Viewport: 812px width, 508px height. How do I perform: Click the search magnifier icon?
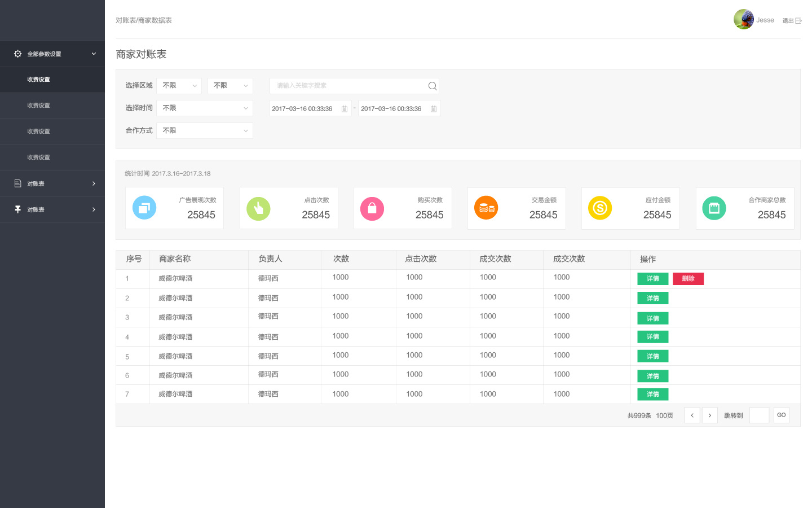point(433,86)
